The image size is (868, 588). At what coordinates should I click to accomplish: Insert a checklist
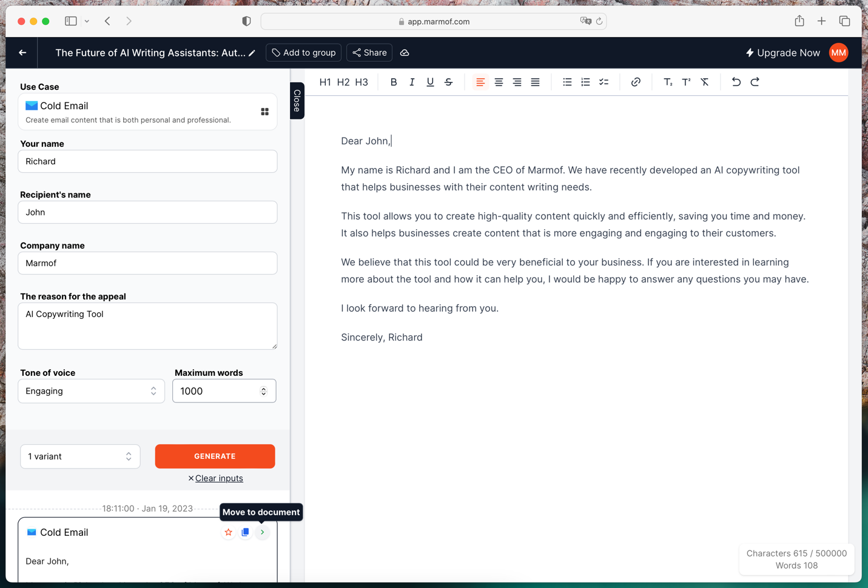coord(604,82)
